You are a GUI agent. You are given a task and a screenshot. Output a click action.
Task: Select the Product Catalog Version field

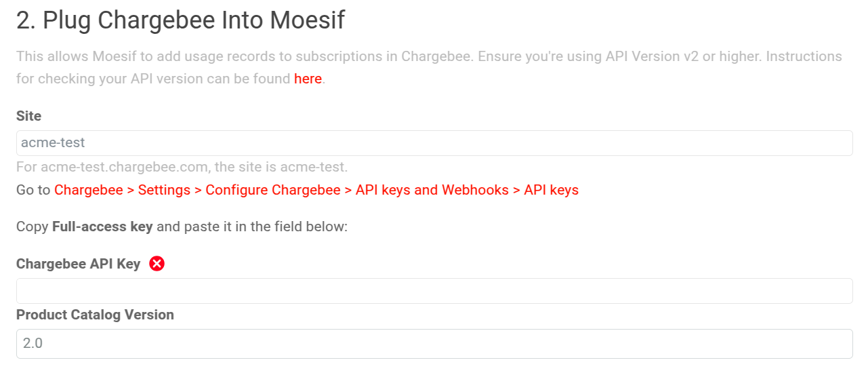click(x=434, y=344)
